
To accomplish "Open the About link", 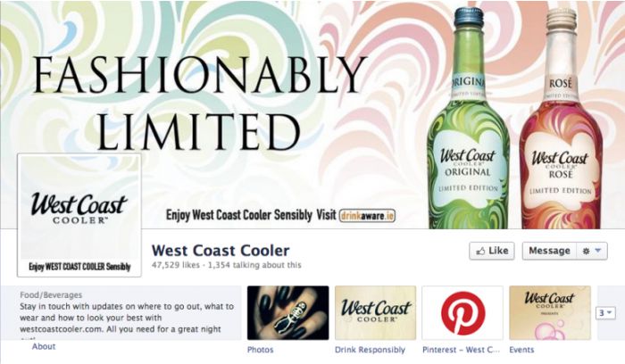I will (x=44, y=346).
